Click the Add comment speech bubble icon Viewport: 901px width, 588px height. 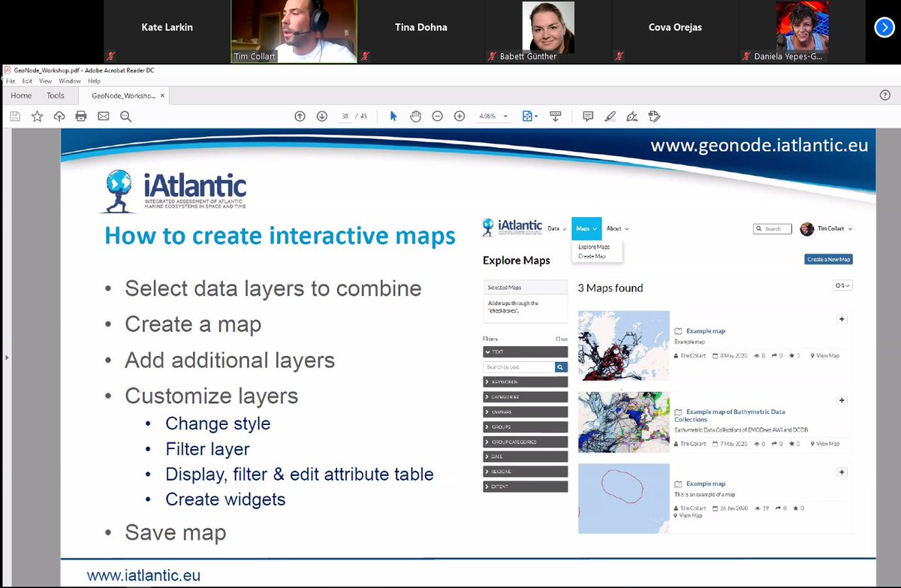coord(588,116)
